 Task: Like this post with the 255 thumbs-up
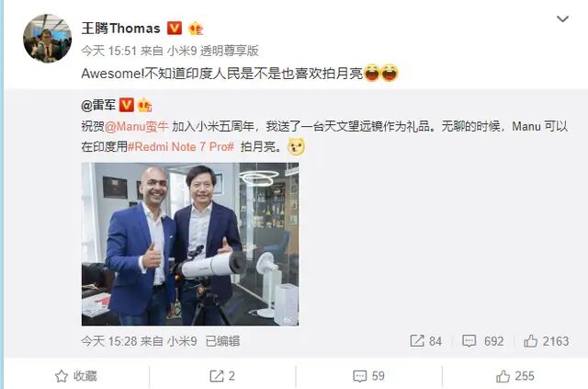515,376
